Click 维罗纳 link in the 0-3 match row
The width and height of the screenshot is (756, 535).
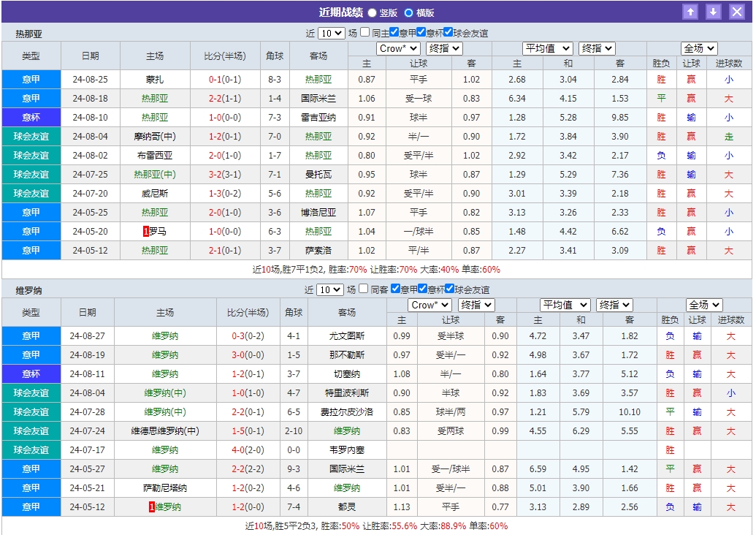pos(165,336)
